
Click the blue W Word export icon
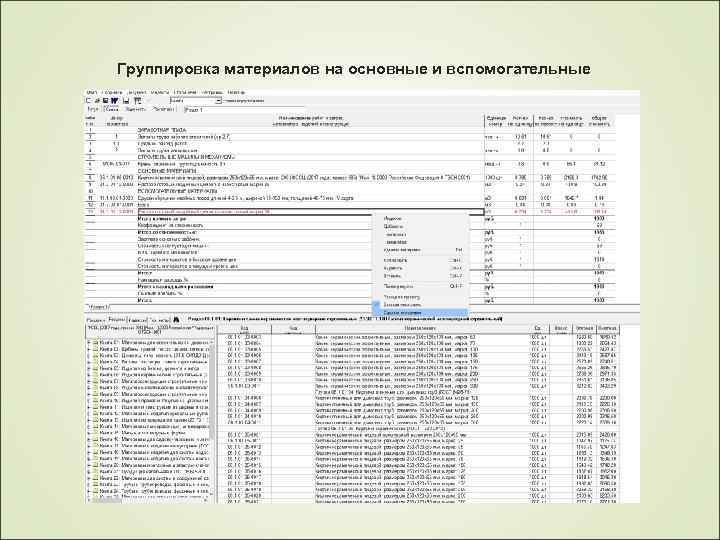click(x=114, y=101)
